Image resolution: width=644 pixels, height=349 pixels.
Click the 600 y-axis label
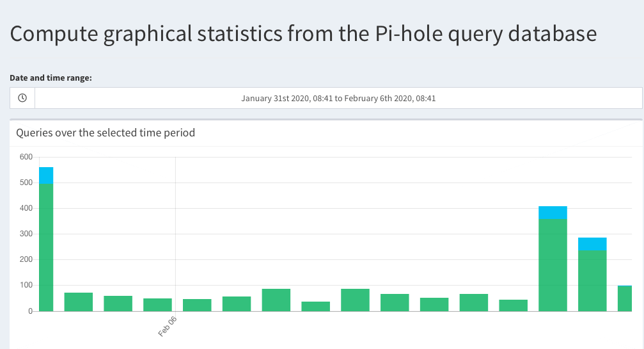26,157
